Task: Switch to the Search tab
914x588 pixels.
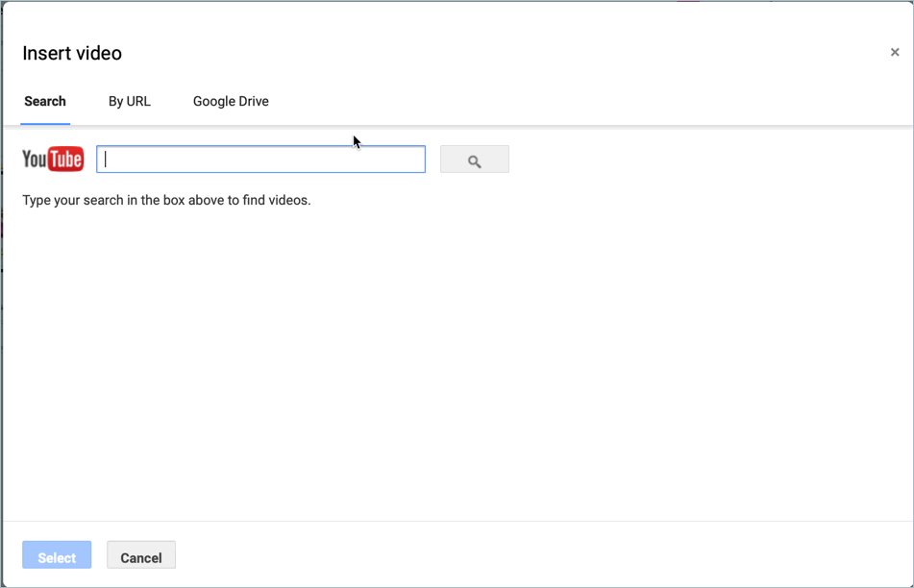Action: point(45,102)
